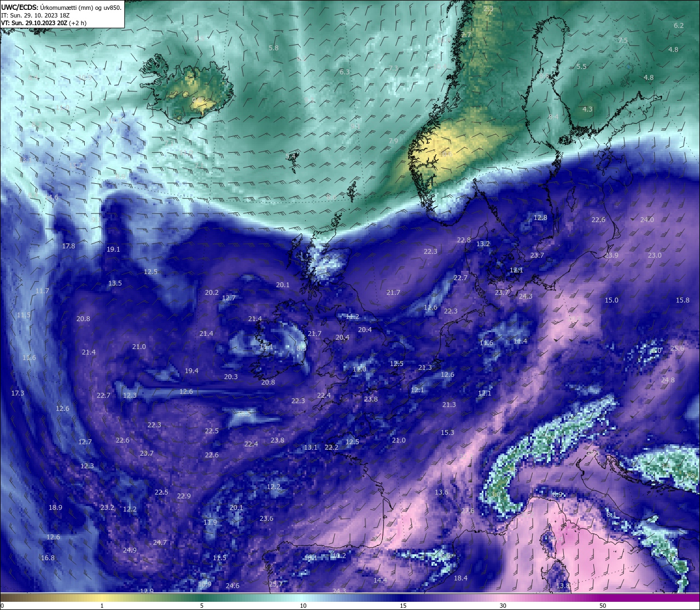Click the map value "24.9"
This screenshot has width=700, height=610.
[130, 550]
